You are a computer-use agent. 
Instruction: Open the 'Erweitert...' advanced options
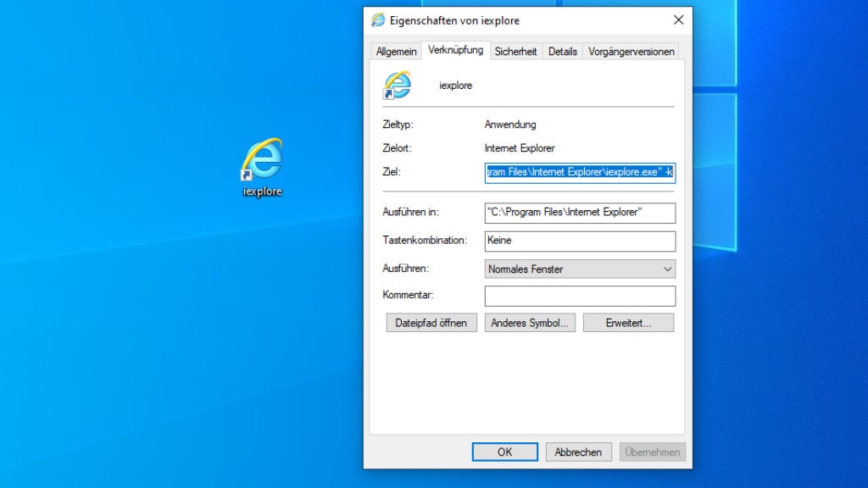click(x=628, y=323)
